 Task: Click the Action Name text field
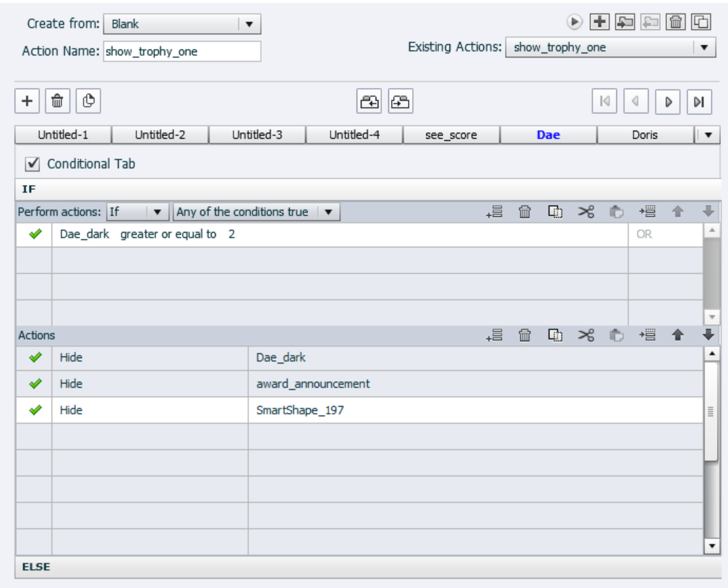click(x=181, y=51)
